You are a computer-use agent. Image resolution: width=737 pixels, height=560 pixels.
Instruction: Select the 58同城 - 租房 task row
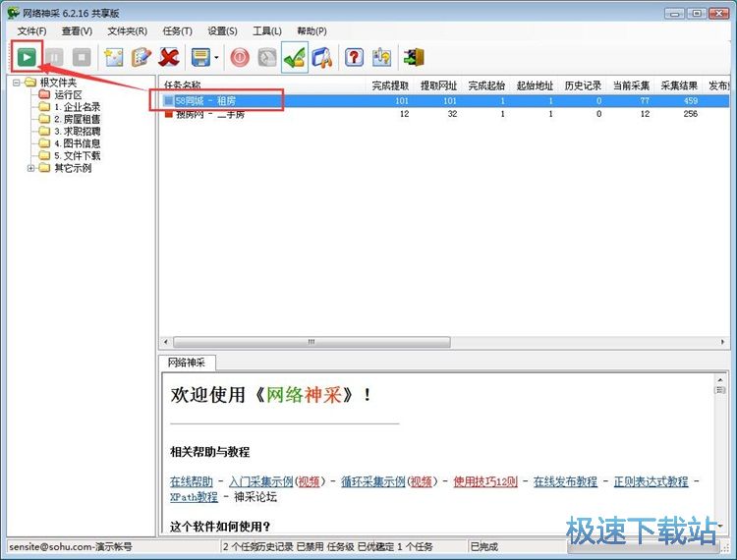(x=444, y=100)
